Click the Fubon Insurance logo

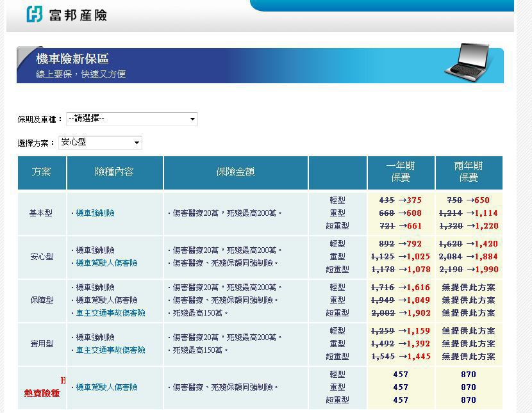click(67, 14)
